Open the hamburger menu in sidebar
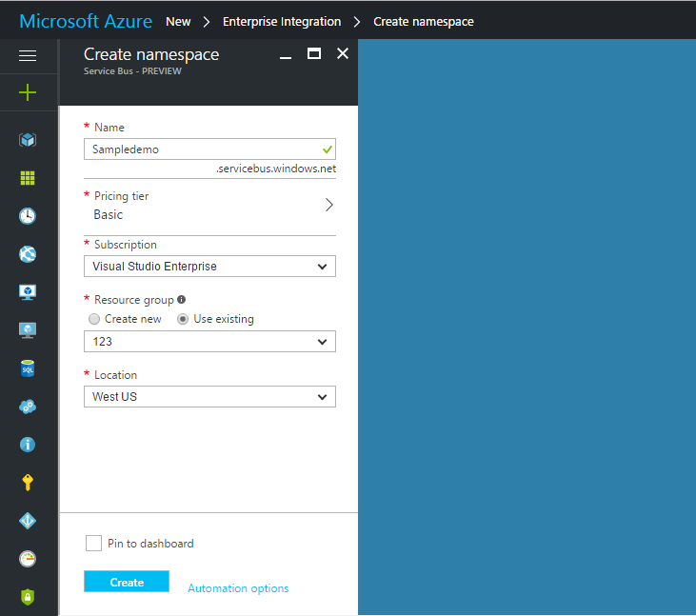The height and width of the screenshot is (616, 696). [x=28, y=55]
